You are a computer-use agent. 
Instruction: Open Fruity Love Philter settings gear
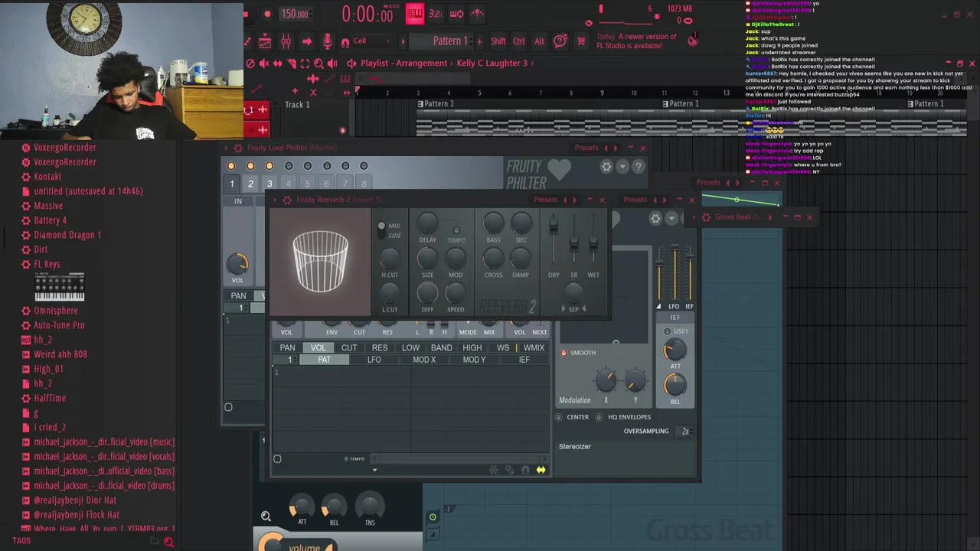pyautogui.click(x=606, y=167)
